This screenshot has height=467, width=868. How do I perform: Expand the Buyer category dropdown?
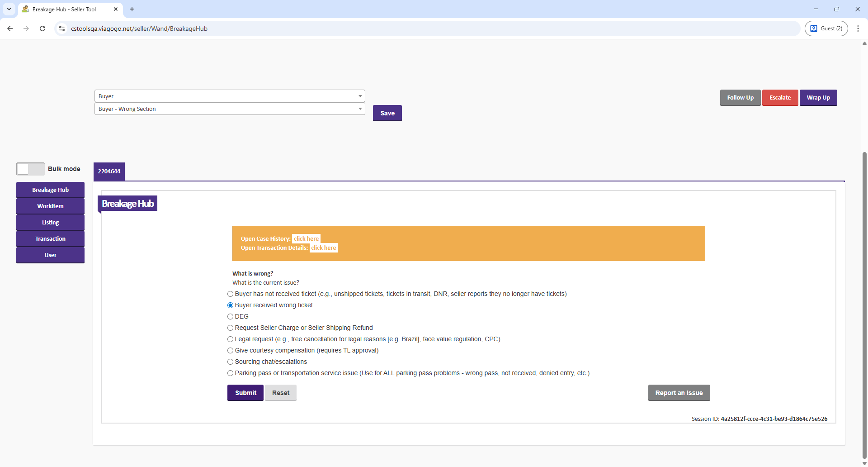(x=229, y=96)
